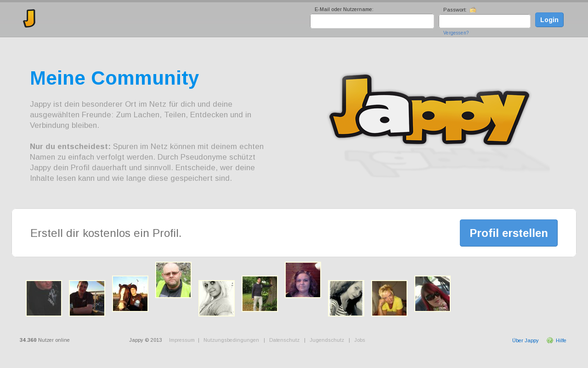
Task: Click the Profil erstellen button
Action: (x=509, y=233)
